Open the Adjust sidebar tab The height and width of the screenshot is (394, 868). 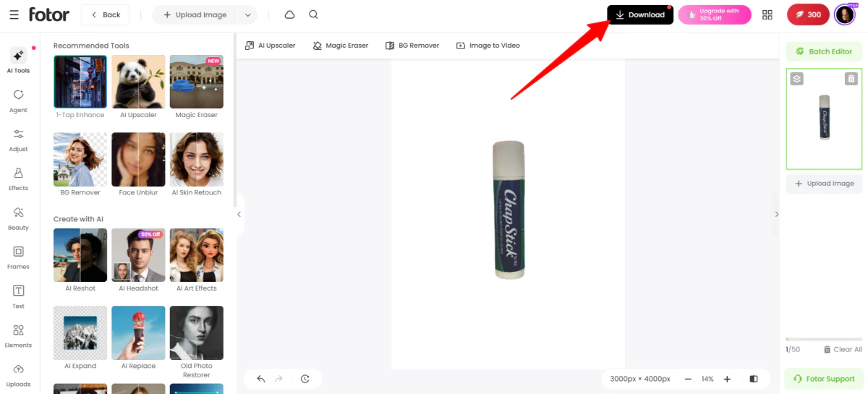[19, 140]
